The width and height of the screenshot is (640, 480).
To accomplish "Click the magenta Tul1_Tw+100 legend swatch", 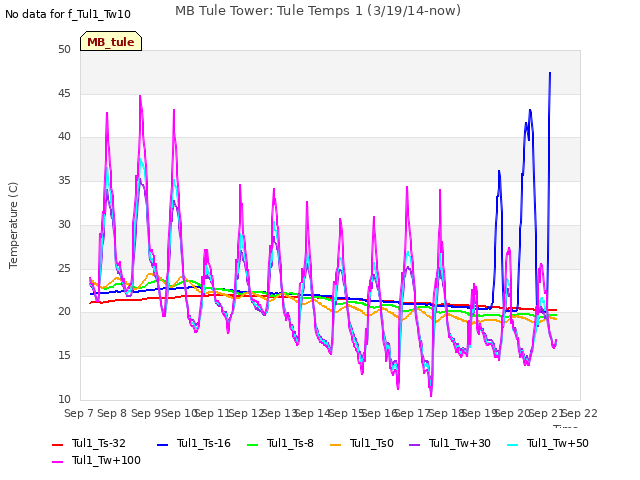I will [x=58, y=461].
